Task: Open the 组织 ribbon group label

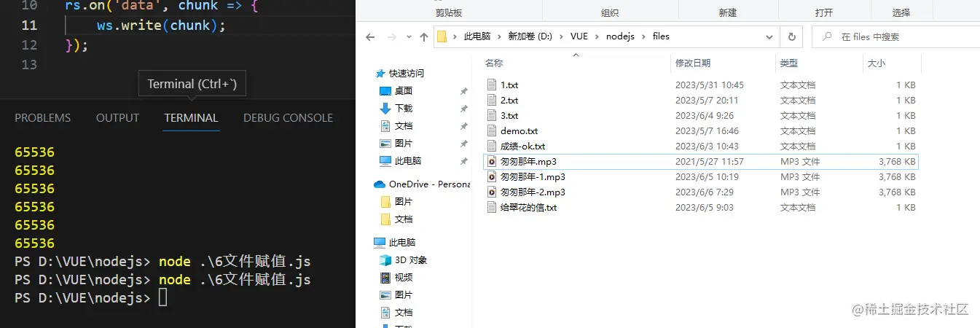Action: point(610,12)
